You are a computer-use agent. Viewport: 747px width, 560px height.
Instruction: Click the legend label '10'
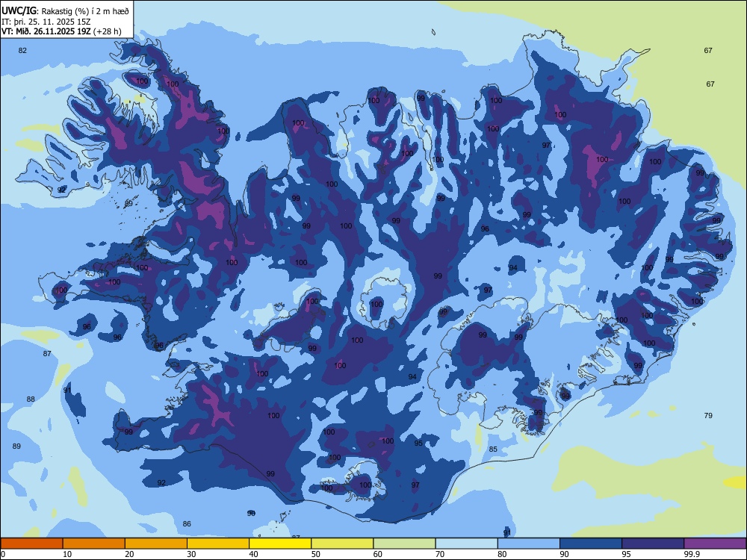[67, 554]
